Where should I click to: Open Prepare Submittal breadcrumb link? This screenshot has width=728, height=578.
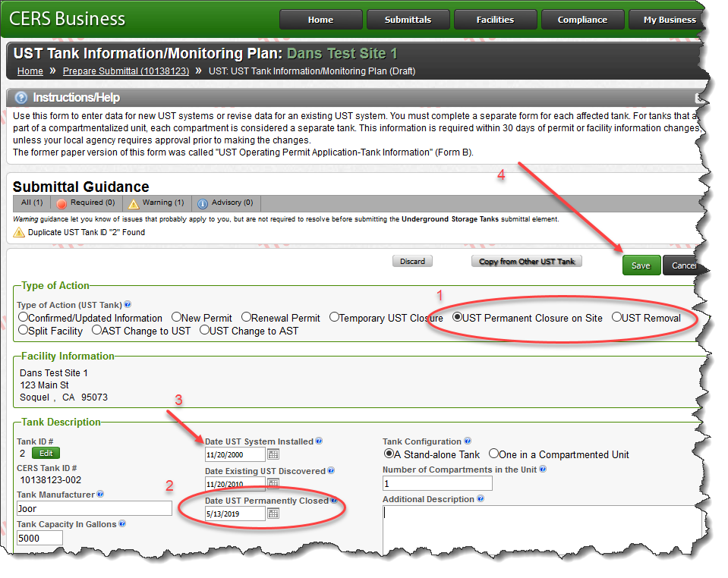tap(125, 71)
